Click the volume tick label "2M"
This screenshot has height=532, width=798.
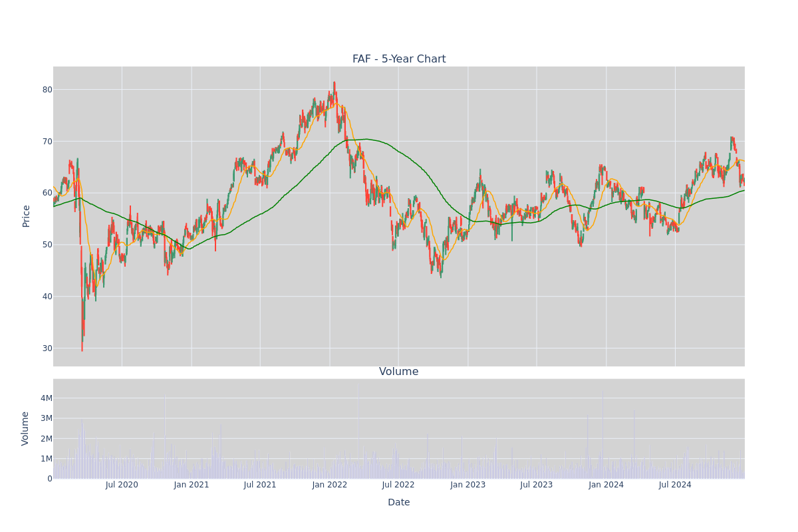[46, 439]
